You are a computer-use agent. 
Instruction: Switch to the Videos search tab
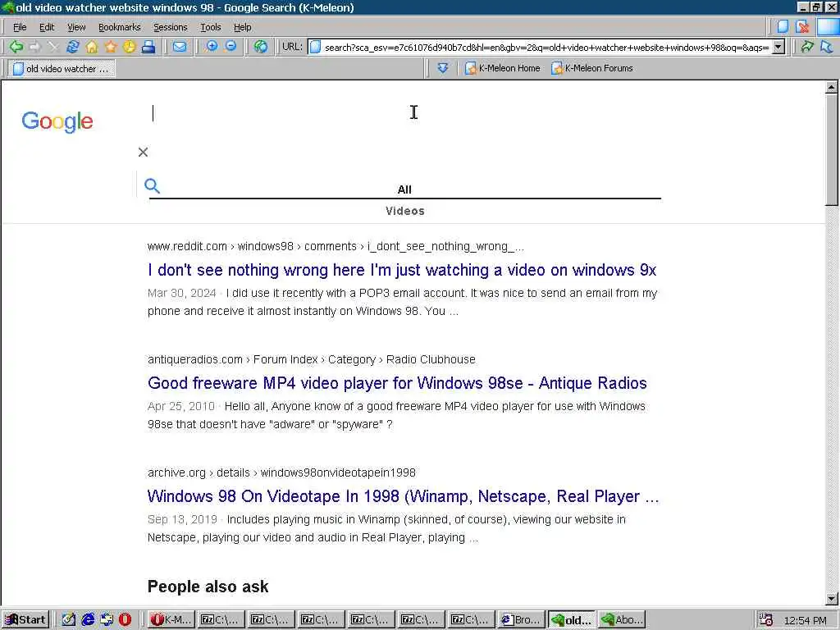click(x=405, y=211)
